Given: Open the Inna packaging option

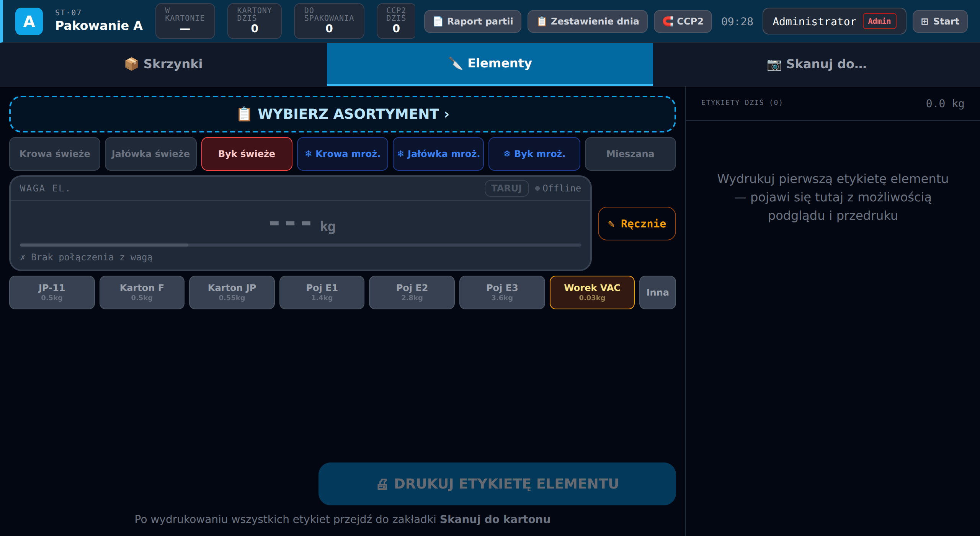Looking at the screenshot, I should [x=658, y=293].
